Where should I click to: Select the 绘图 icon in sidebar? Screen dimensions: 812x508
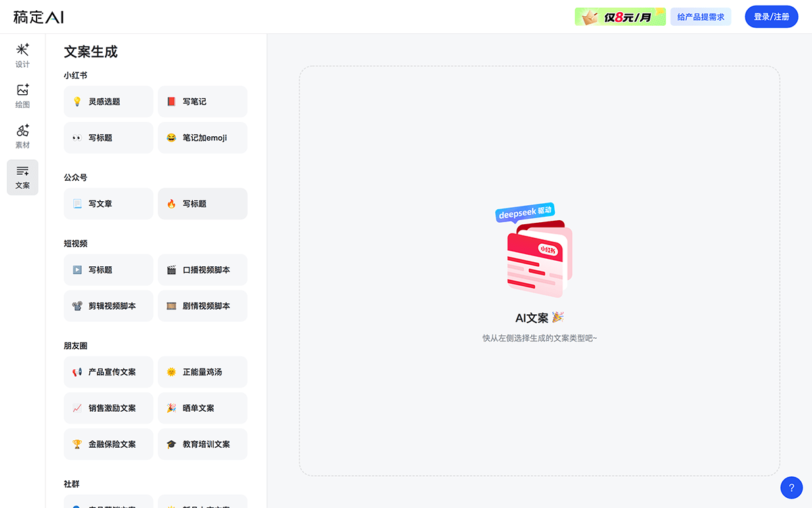22,96
